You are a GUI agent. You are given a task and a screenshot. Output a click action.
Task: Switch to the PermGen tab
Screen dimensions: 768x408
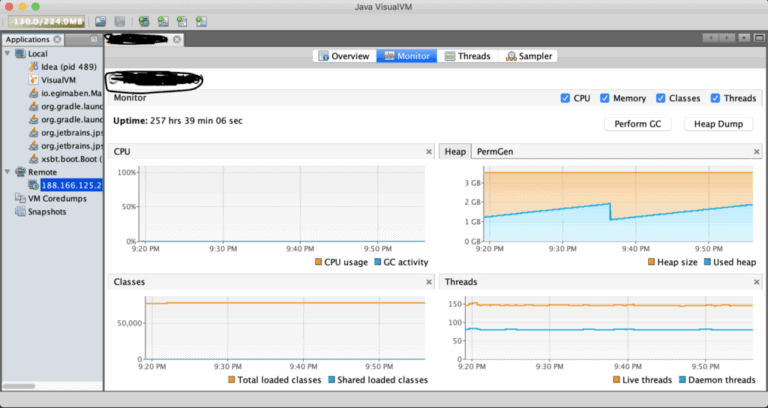coord(495,151)
